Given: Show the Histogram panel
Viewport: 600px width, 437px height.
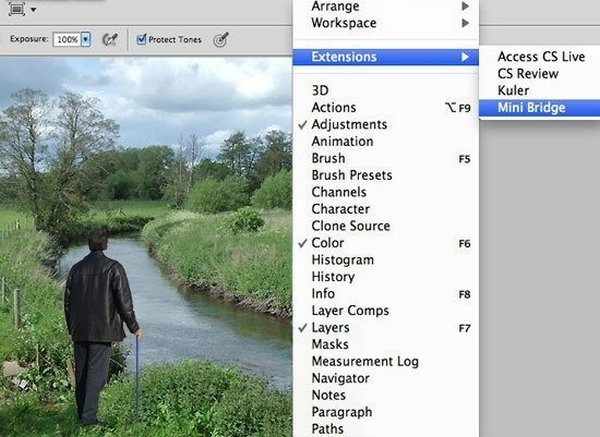Looking at the screenshot, I should 386,260.
